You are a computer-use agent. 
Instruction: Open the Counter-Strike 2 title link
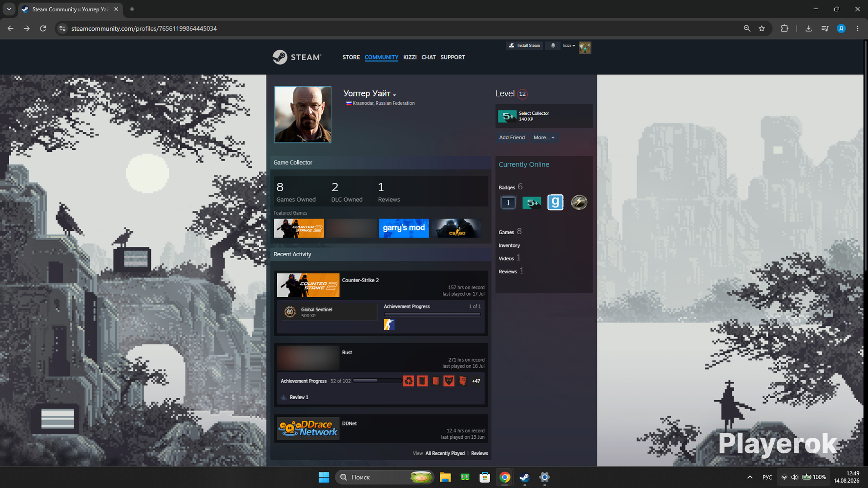(x=360, y=280)
